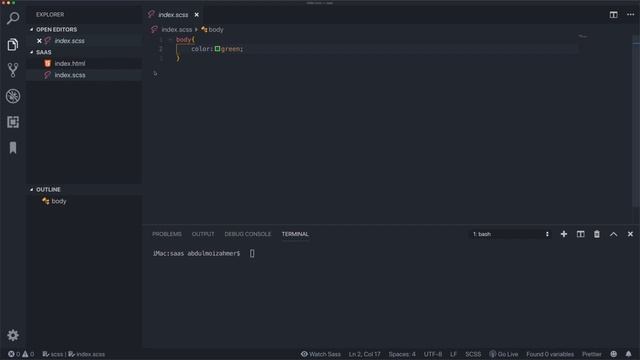Switch to the Output tab

tap(203, 234)
